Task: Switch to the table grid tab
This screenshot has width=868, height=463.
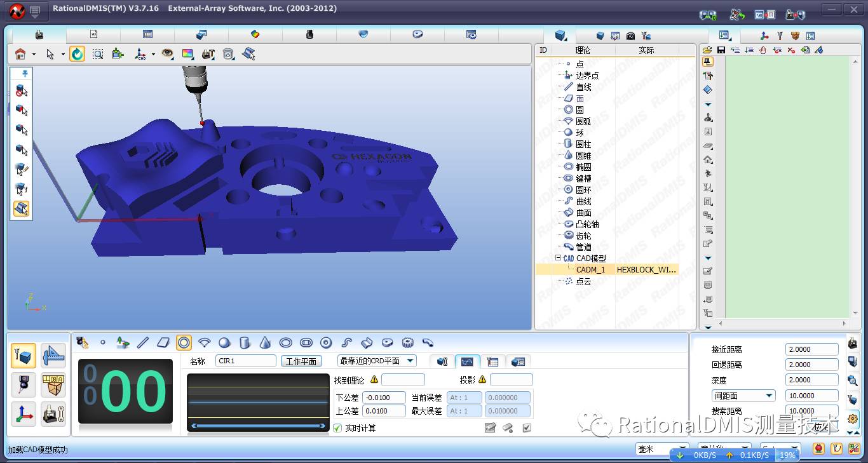Action: (x=147, y=34)
